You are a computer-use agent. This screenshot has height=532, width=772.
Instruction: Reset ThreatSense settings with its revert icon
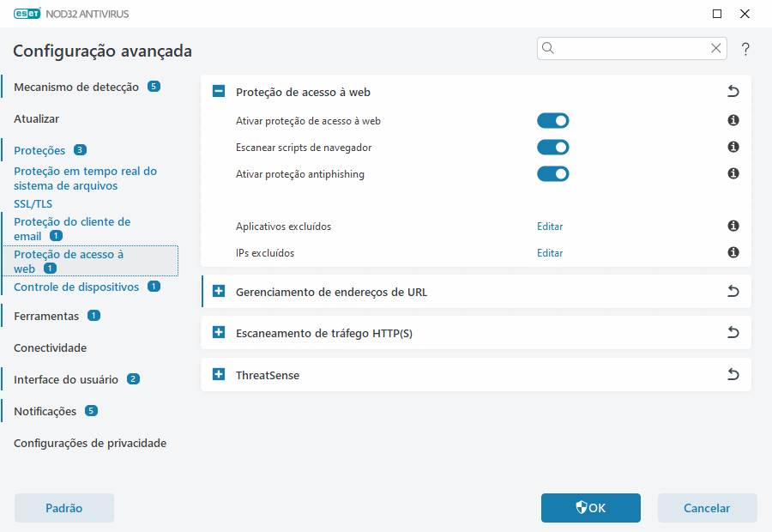click(733, 374)
